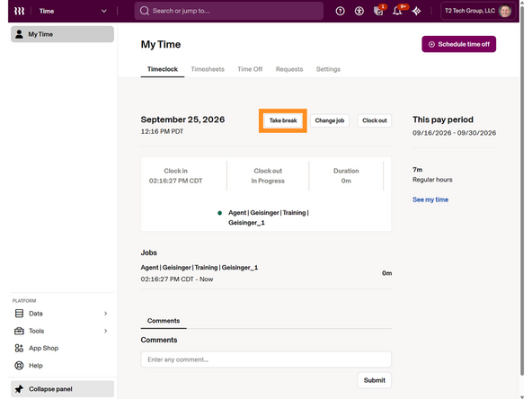Open the help question mark icon
Image resolution: width=532 pixels, height=399 pixels.
tap(340, 11)
